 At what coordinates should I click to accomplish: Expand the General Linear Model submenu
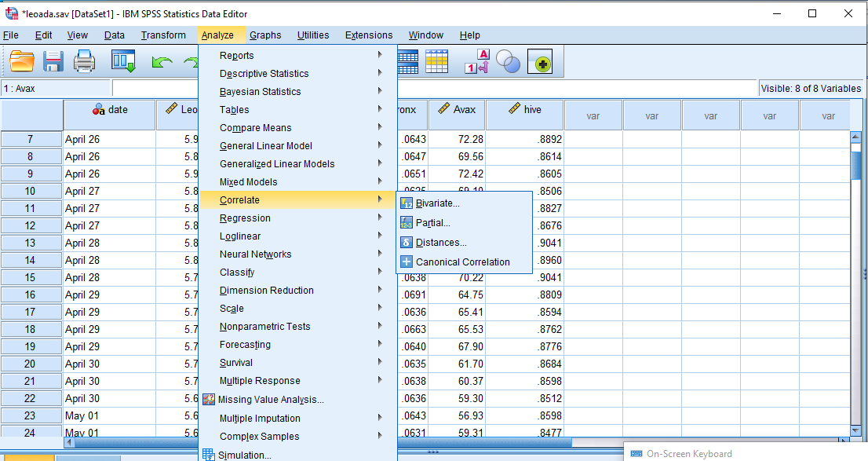click(297, 146)
